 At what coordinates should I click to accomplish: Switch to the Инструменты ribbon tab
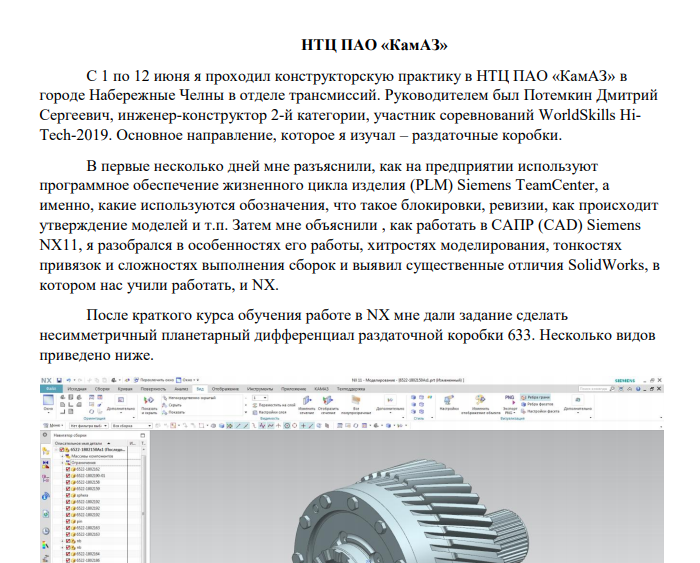(x=260, y=389)
